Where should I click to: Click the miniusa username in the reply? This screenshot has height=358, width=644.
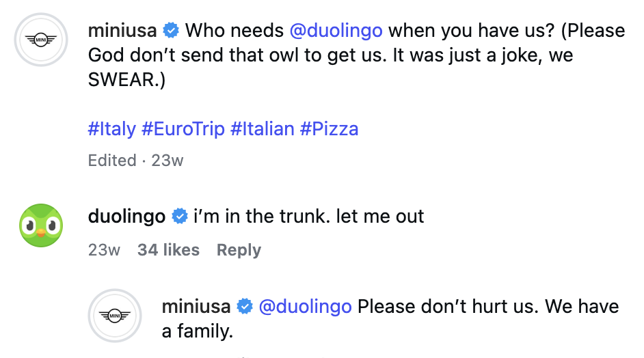[196, 307]
